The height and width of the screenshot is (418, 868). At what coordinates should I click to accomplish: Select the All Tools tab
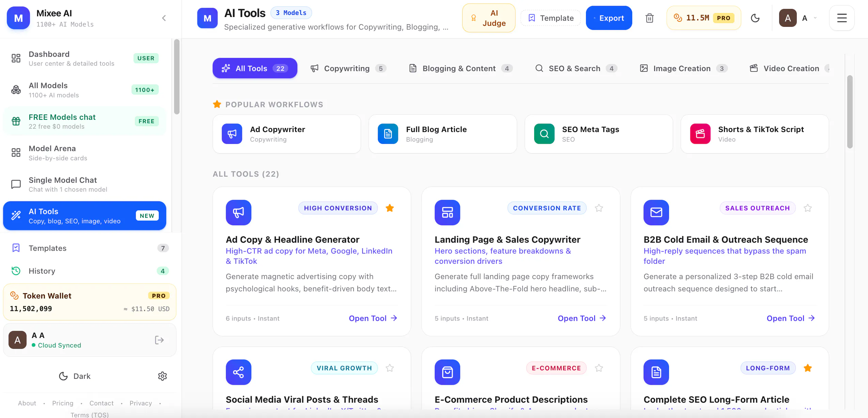click(x=255, y=68)
